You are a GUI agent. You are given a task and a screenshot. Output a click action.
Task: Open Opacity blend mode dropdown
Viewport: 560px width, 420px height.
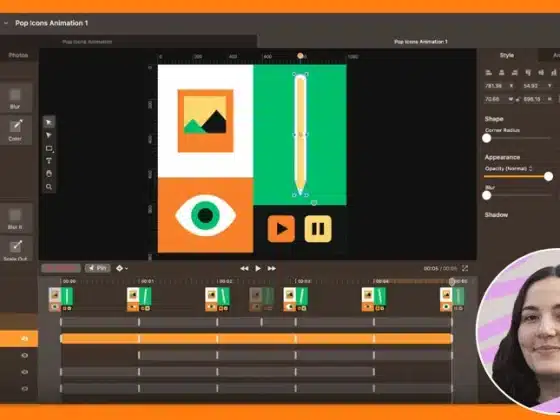[x=509, y=169]
